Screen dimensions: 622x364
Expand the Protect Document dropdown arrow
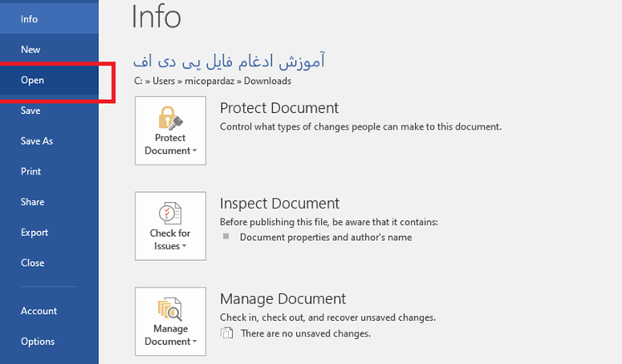coord(195,150)
